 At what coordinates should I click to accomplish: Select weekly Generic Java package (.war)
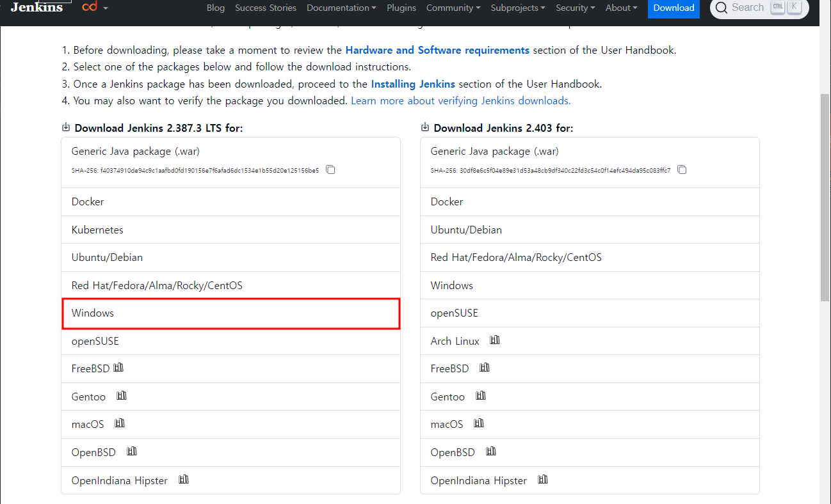pos(590,162)
